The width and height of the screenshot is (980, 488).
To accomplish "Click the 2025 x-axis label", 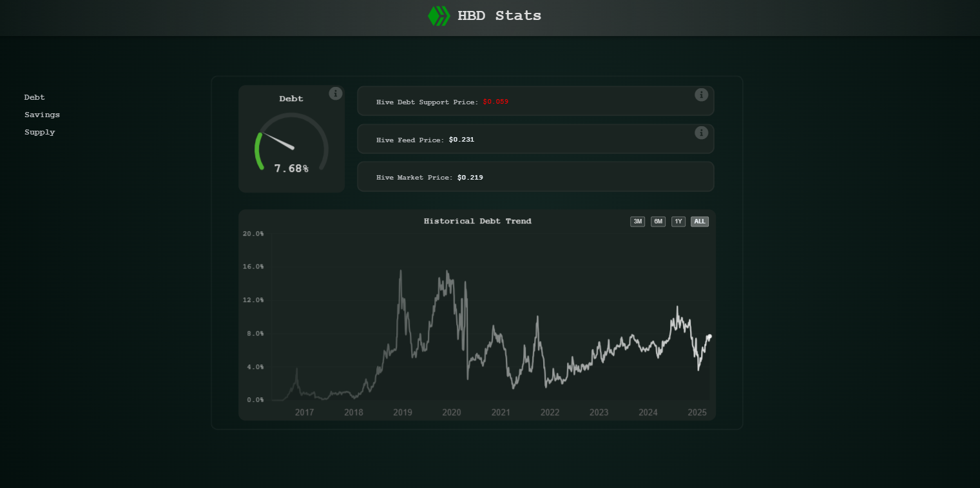I will coord(697,413).
